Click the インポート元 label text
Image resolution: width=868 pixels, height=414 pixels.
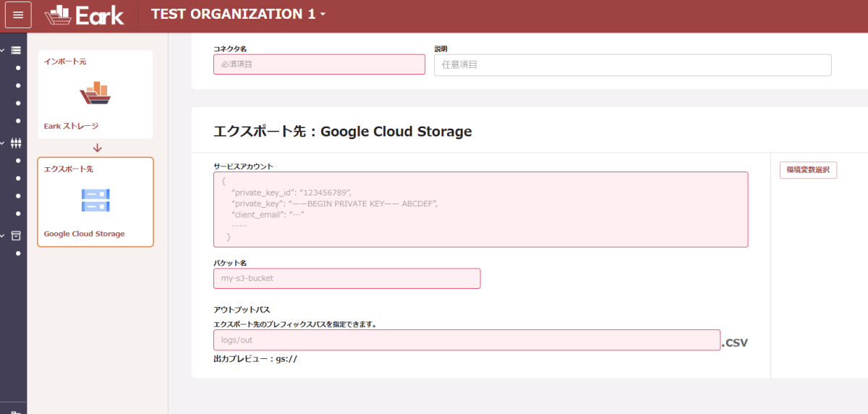pos(65,62)
